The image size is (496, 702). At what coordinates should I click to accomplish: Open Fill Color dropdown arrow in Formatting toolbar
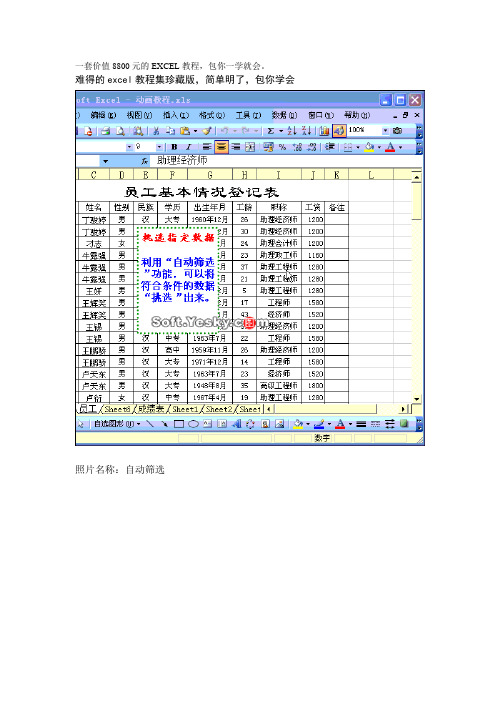pyautogui.click(x=379, y=147)
